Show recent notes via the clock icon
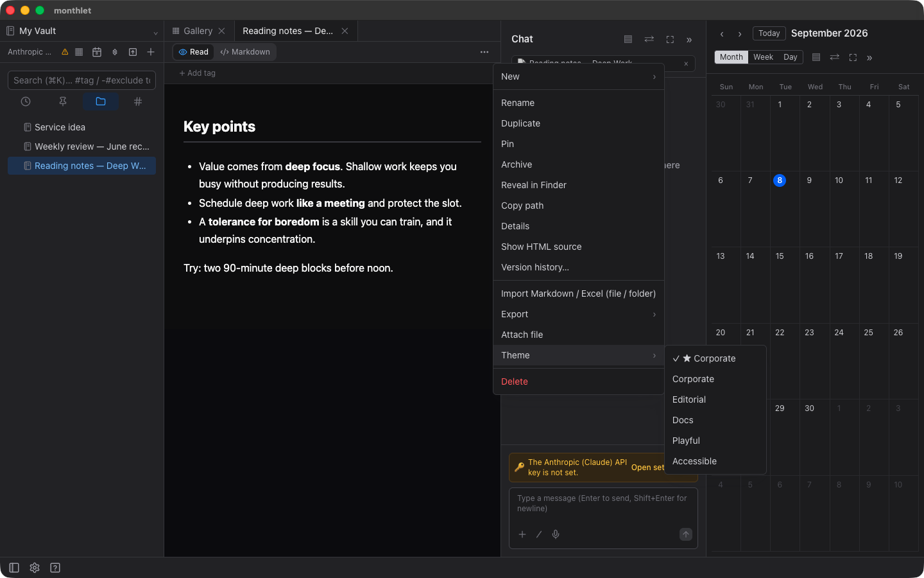924x578 pixels. (x=26, y=101)
